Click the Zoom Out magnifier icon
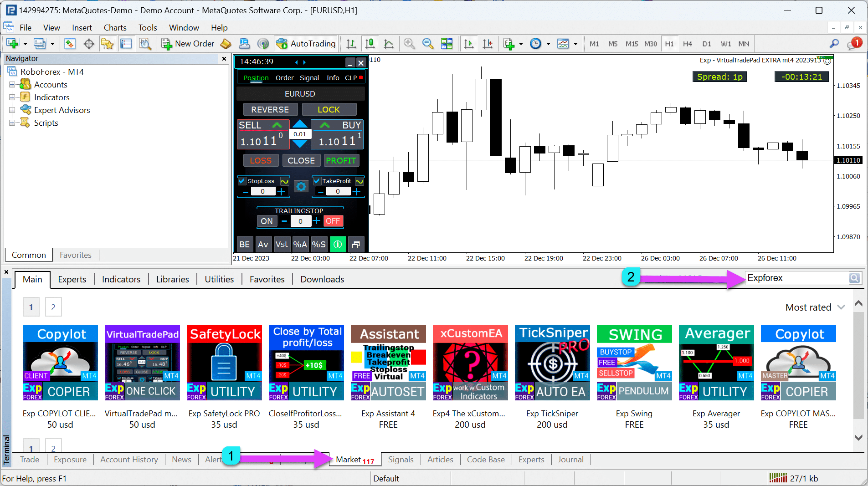This screenshot has width=868, height=486. coord(427,44)
